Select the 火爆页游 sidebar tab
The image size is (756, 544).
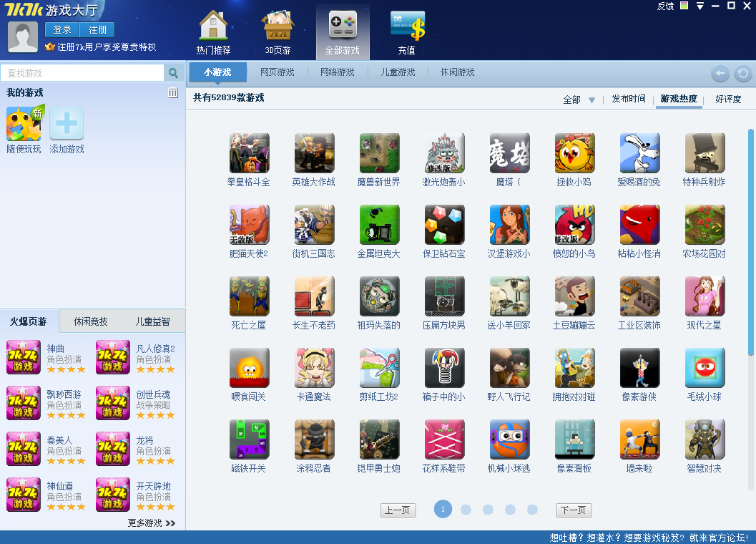pyautogui.click(x=29, y=321)
